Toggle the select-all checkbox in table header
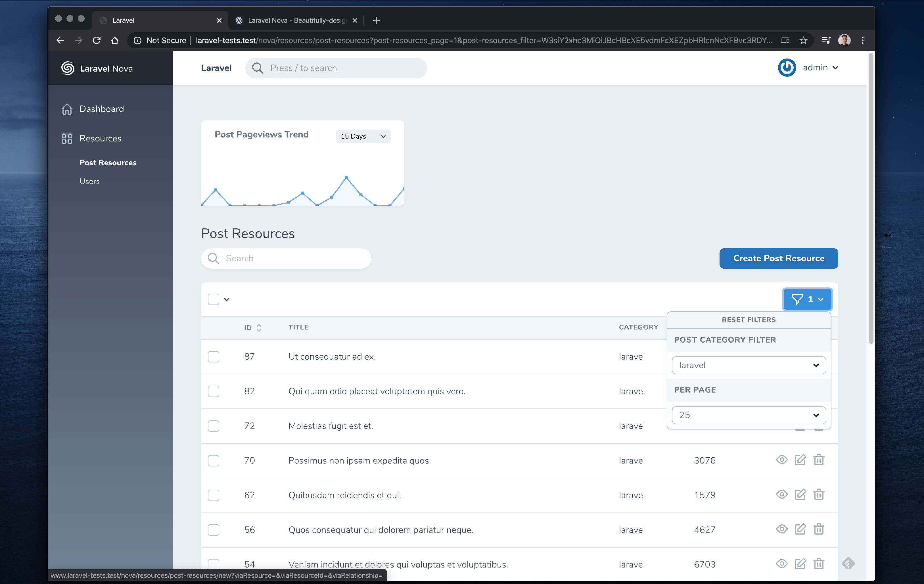This screenshot has height=584, width=924. (x=213, y=299)
